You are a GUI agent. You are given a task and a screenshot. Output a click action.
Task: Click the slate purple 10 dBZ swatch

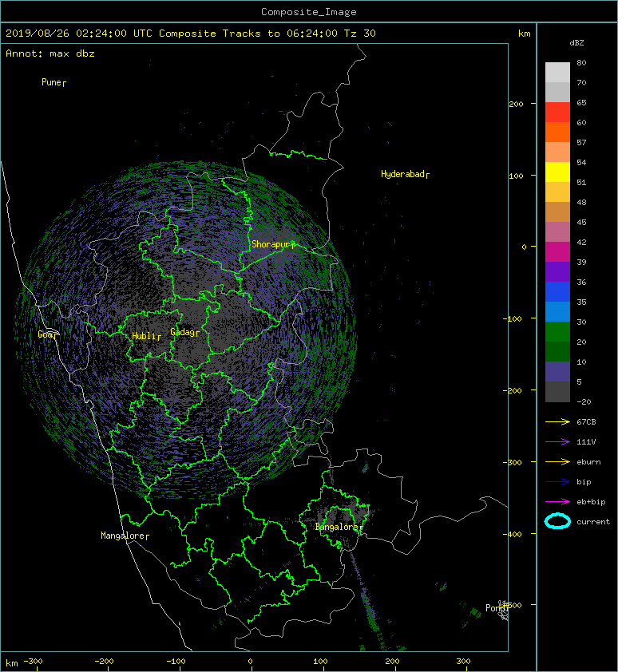coord(557,371)
